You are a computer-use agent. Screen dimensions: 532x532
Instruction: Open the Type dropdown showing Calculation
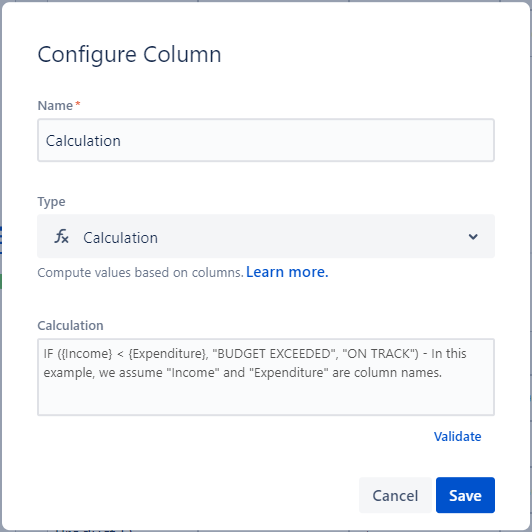click(x=266, y=236)
